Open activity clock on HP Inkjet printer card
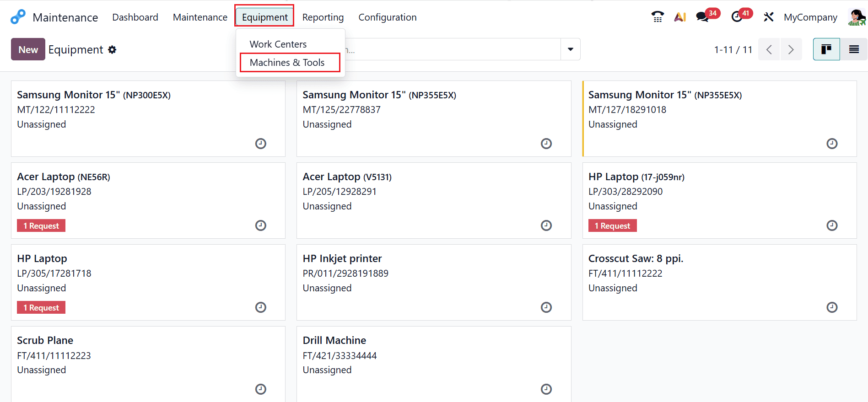Image resolution: width=868 pixels, height=402 pixels. coord(546,307)
